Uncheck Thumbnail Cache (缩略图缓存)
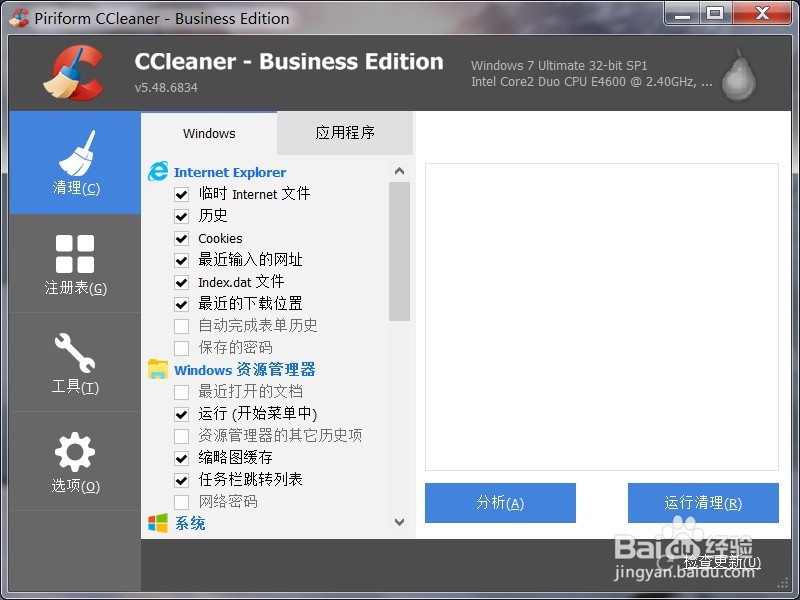This screenshot has width=800, height=600. [182, 458]
